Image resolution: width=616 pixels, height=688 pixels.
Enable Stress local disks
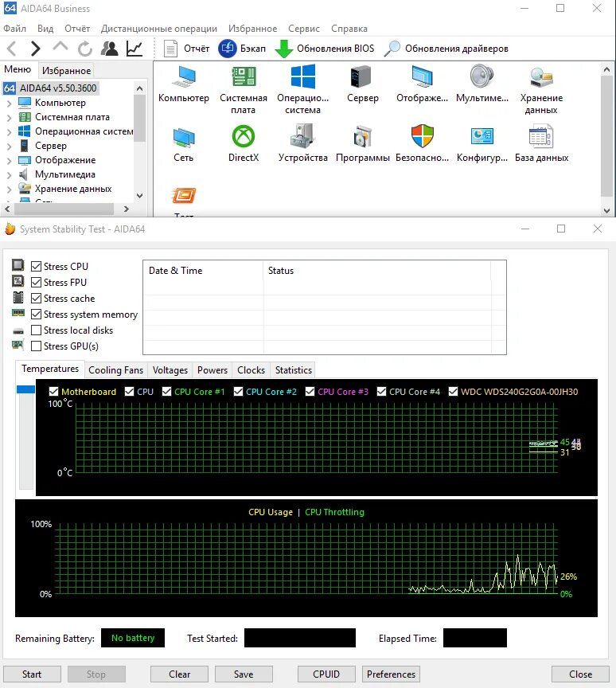37,330
